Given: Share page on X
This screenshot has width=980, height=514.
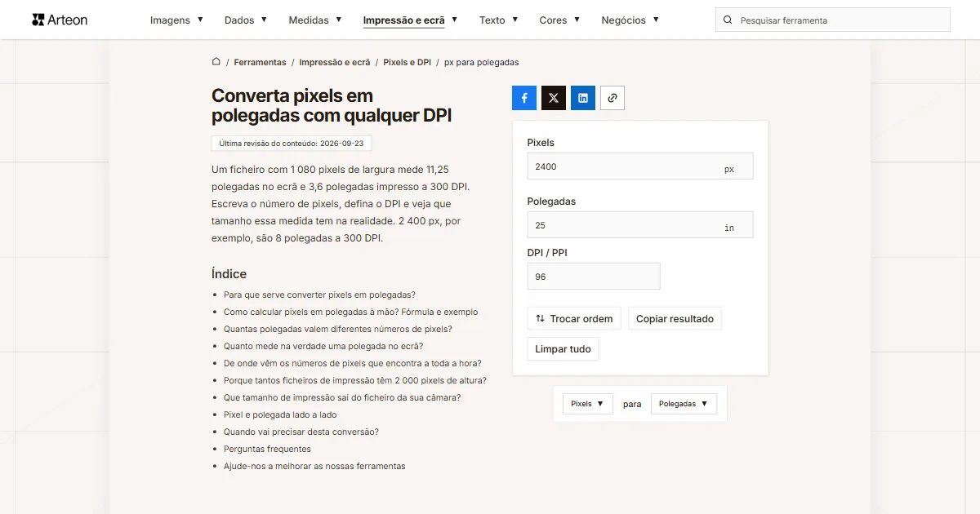Looking at the screenshot, I should tap(554, 98).
